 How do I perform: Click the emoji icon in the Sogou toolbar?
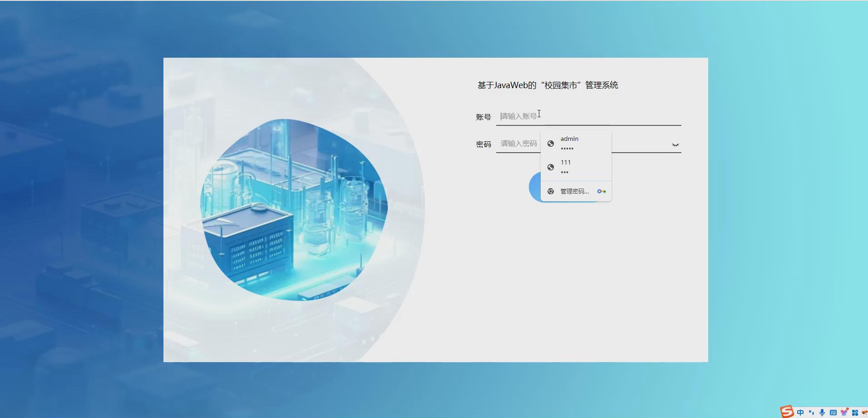coord(865,412)
